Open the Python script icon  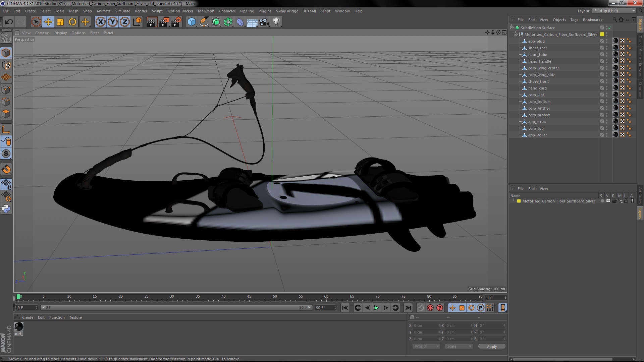(x=6, y=209)
